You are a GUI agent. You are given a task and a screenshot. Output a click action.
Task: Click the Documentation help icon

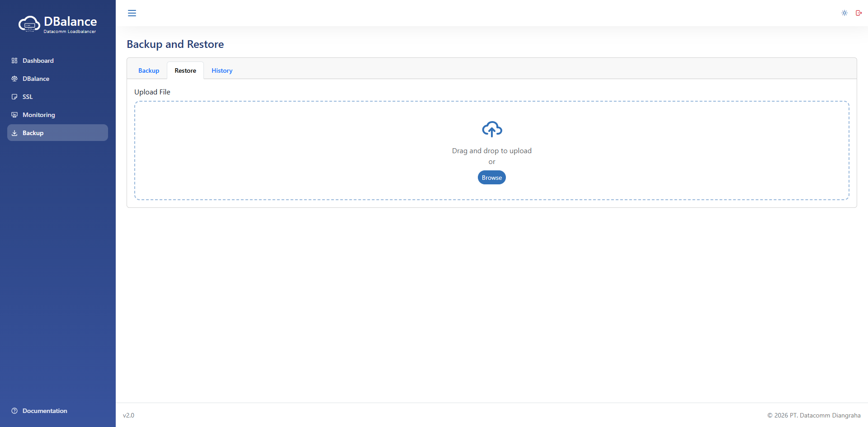[14, 411]
